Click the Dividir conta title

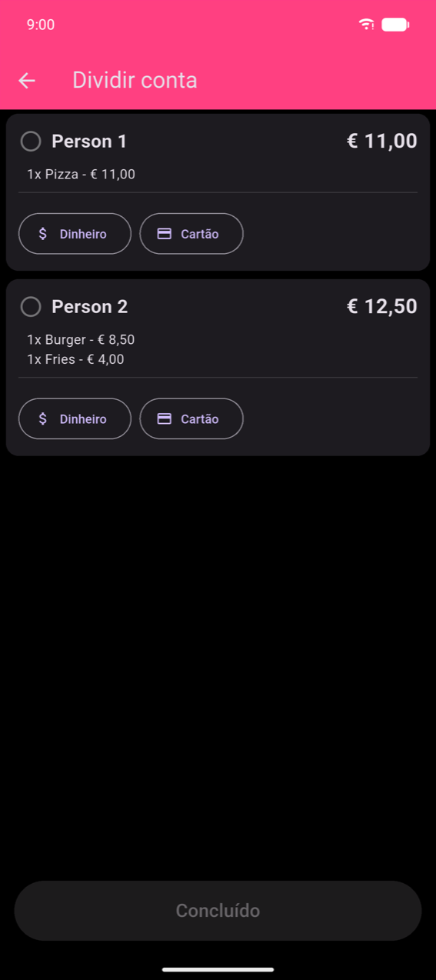(x=135, y=80)
